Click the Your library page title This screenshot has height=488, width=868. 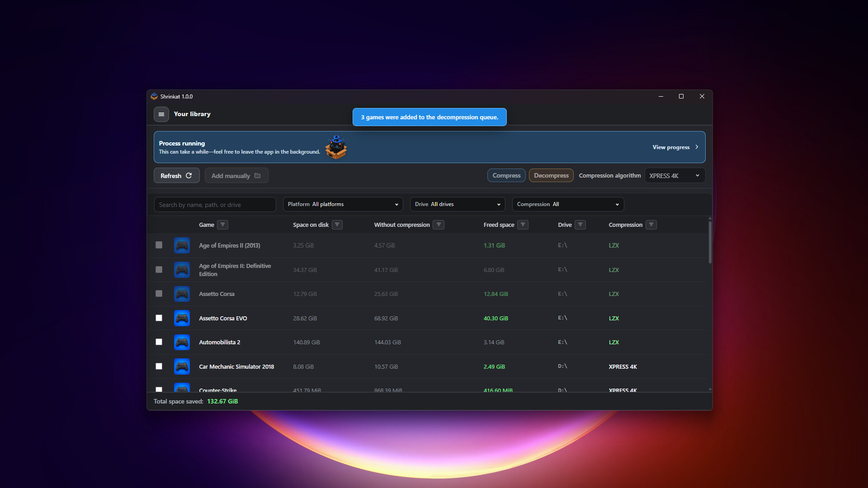(x=192, y=114)
